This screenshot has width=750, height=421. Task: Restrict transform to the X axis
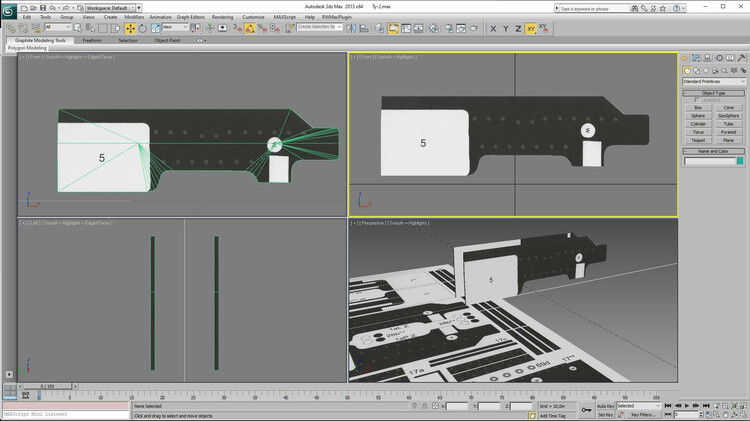click(493, 28)
